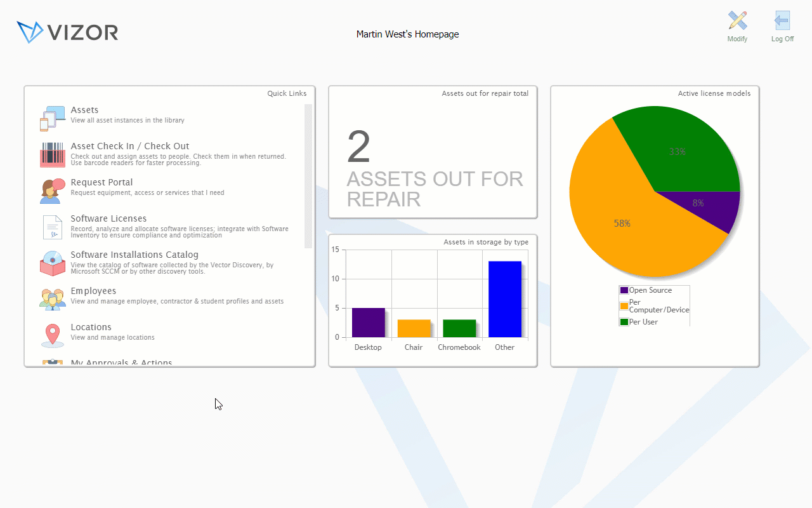The width and height of the screenshot is (812, 508).
Task: Open the Request Portal link
Action: [x=101, y=182]
